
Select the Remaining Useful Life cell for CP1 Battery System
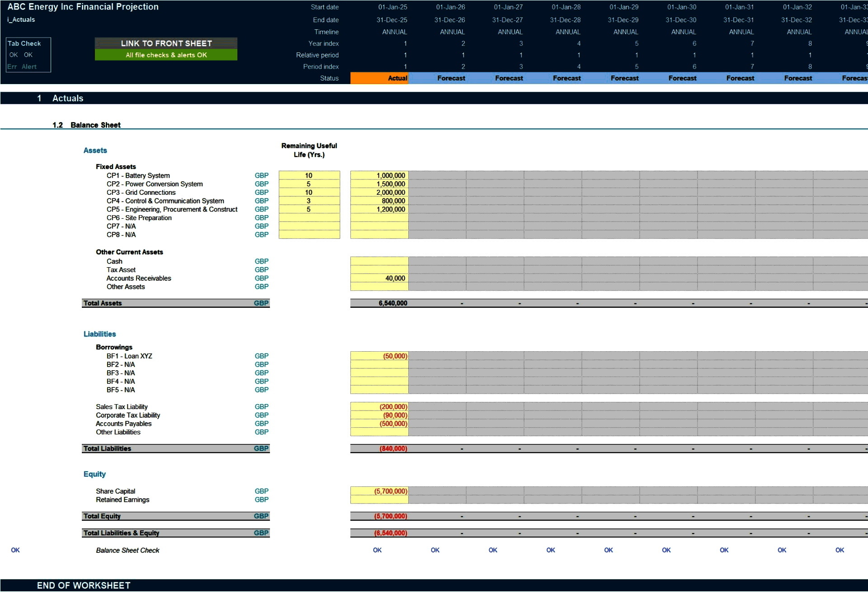coord(309,175)
